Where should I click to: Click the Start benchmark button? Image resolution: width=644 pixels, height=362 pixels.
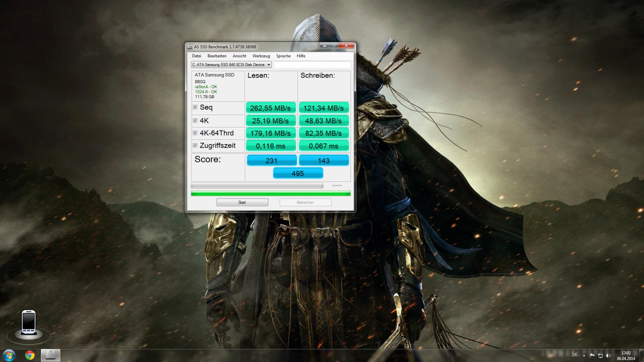242,202
